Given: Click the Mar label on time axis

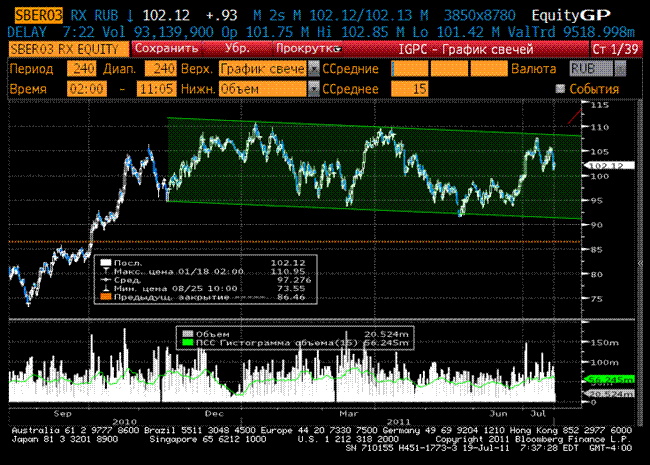Looking at the screenshot, I should (x=349, y=413).
